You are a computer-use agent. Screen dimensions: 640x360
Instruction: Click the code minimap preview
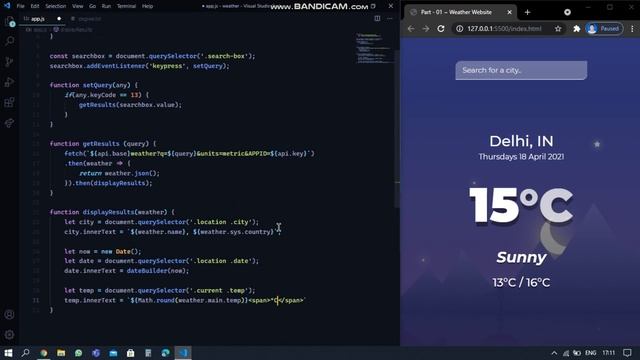pyautogui.click(x=373, y=48)
